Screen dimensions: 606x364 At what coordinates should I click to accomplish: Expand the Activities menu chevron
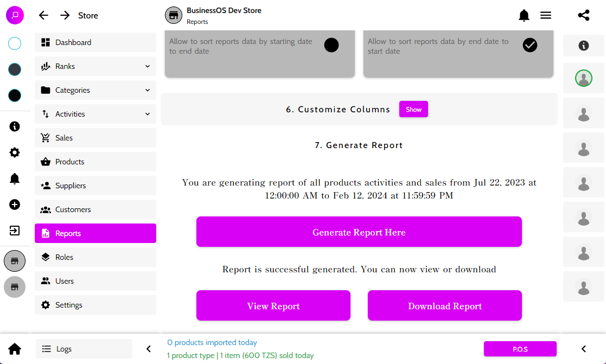148,114
